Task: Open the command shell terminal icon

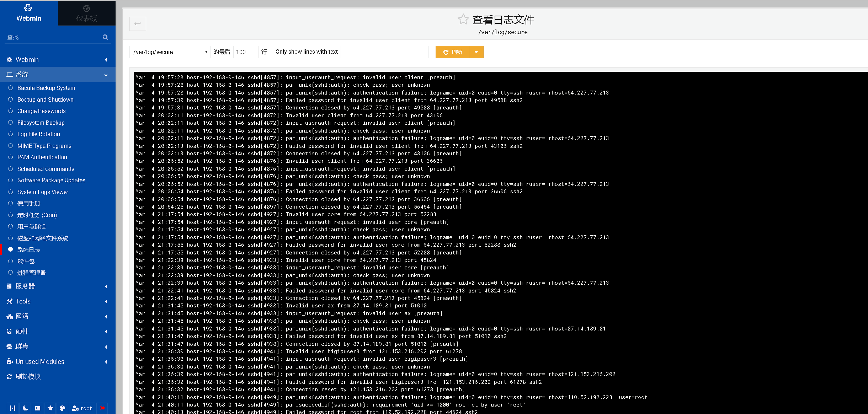Action: (38, 408)
